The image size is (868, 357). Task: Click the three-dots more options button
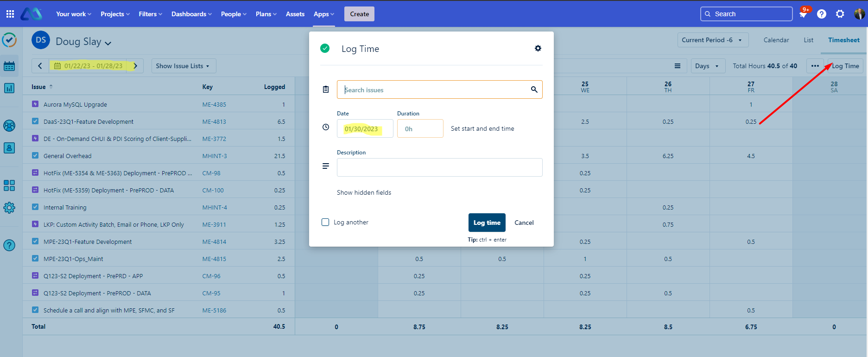815,66
